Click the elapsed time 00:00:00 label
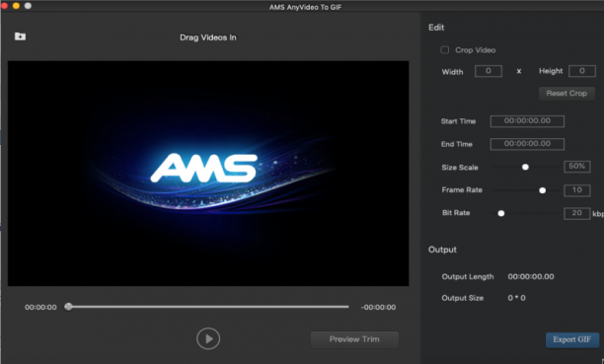 pyautogui.click(x=40, y=308)
